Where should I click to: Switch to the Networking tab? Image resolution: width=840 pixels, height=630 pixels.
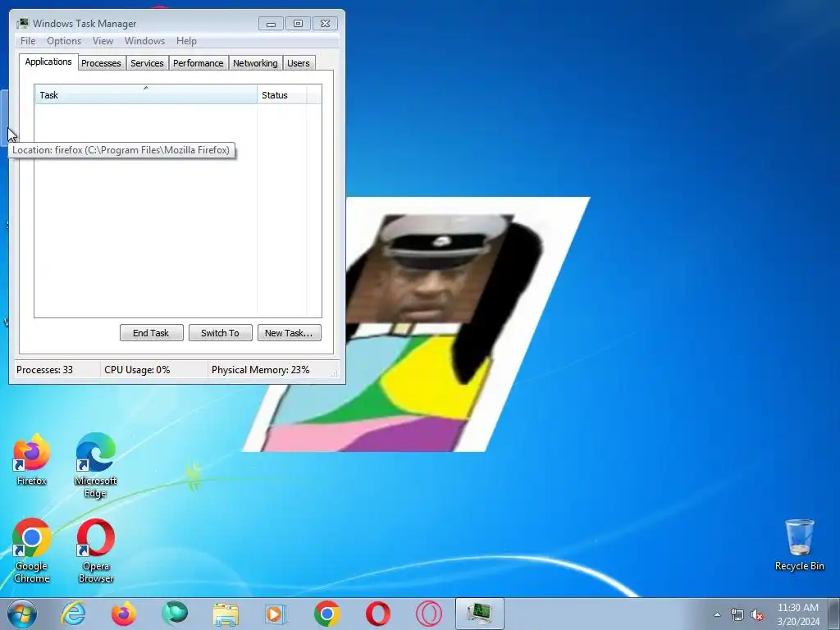(x=255, y=63)
